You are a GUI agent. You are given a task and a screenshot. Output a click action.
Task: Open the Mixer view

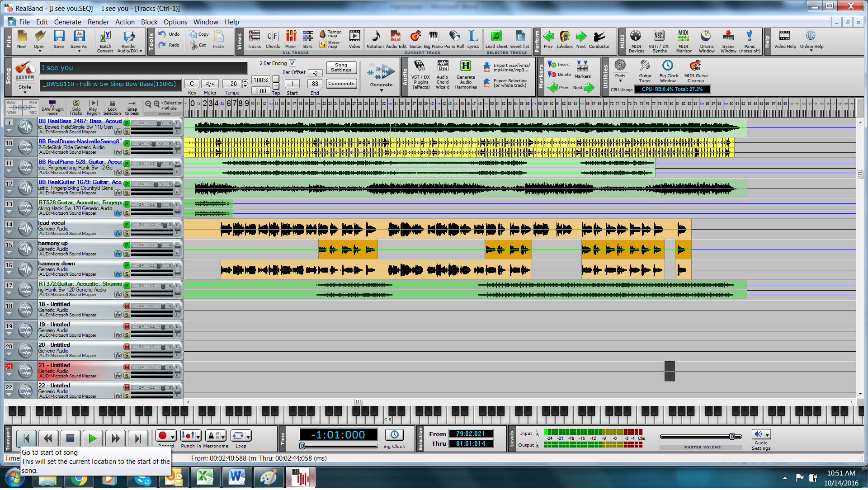pos(291,39)
